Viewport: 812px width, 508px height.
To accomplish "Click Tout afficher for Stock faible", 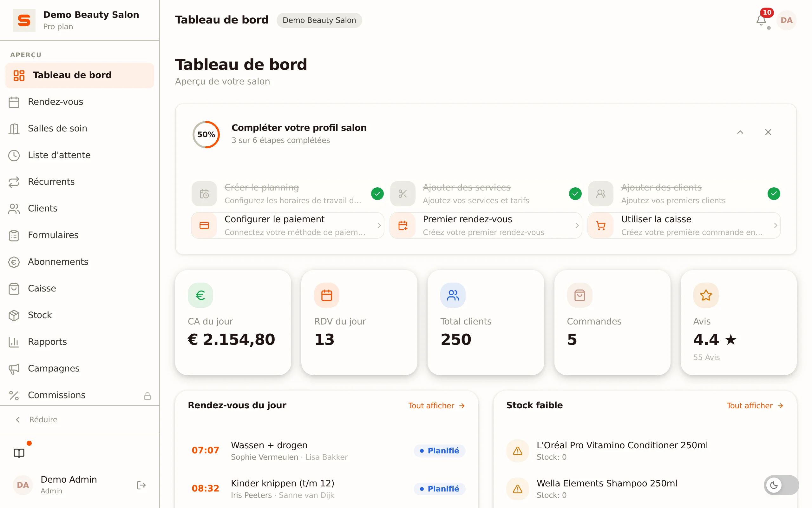I will click(755, 405).
